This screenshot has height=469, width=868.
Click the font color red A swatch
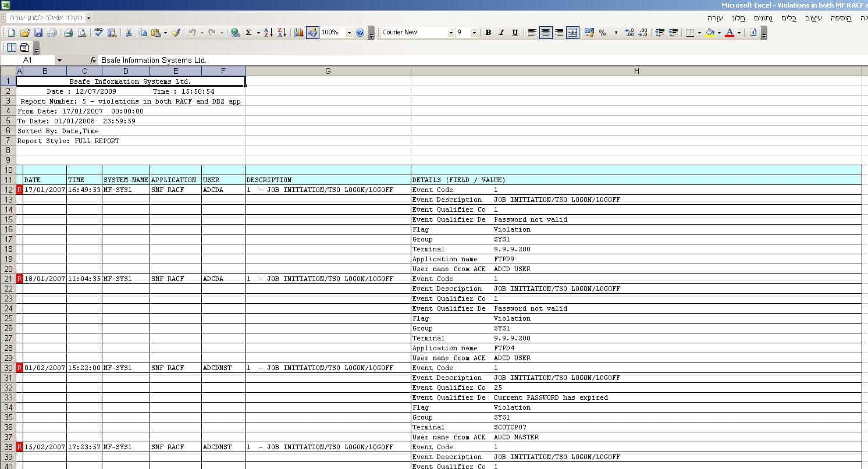pyautogui.click(x=730, y=33)
